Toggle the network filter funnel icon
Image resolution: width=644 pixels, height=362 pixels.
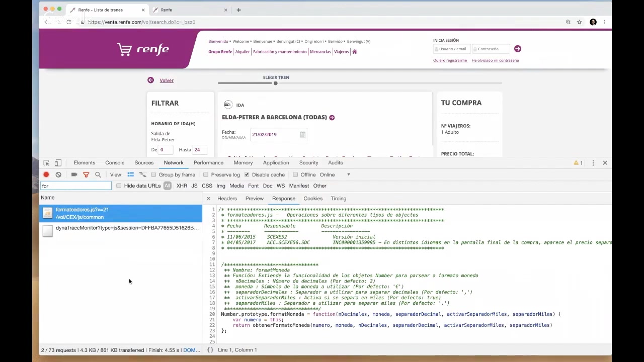click(86, 174)
